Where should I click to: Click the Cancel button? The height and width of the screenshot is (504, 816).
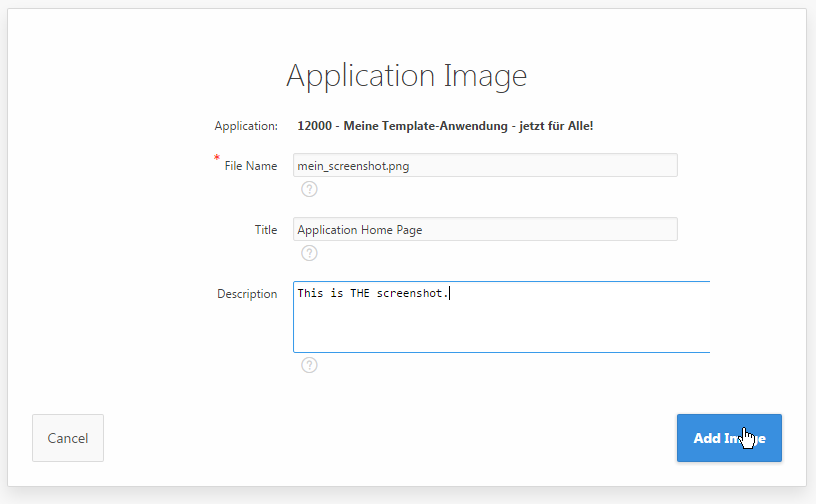coord(68,438)
